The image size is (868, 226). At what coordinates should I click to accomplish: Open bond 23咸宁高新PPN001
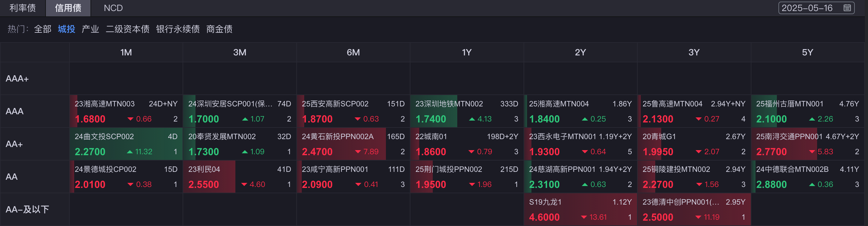pyautogui.click(x=335, y=169)
